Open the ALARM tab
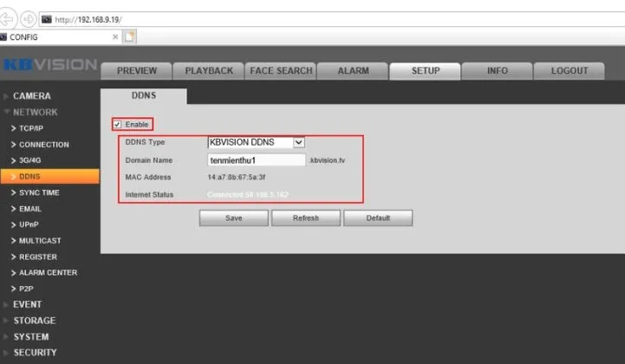Screen dimensions: 625x364 click(353, 70)
